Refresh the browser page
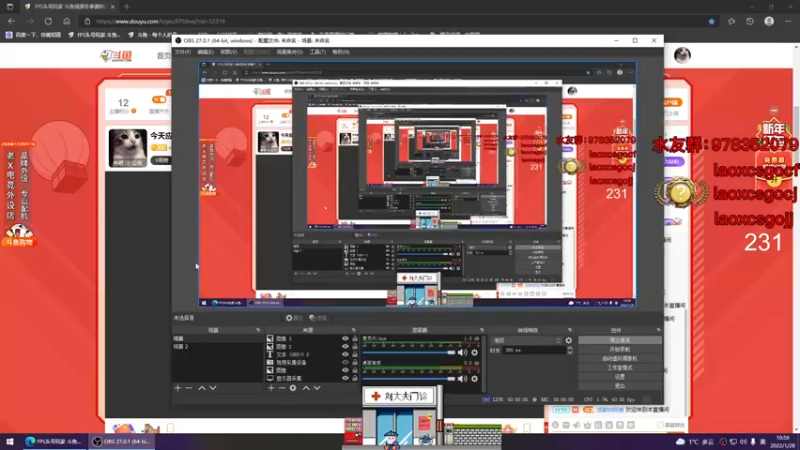This screenshot has height=450, width=800. [48, 21]
